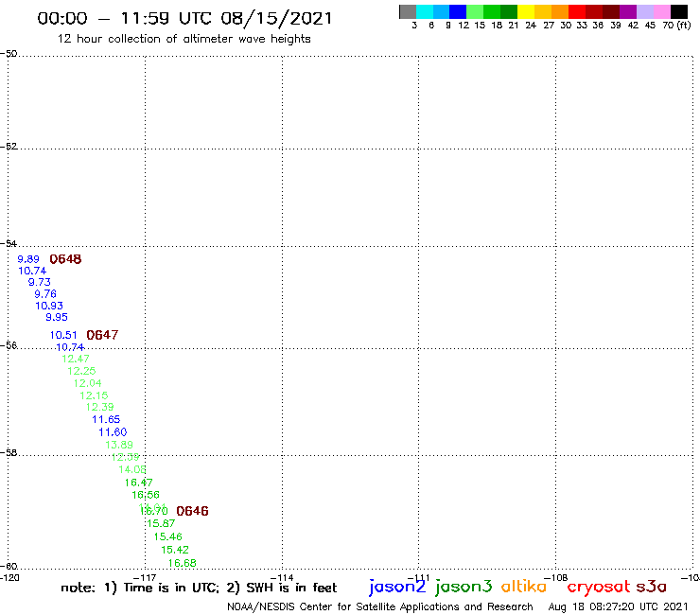Select the 10.93 wave height reading
The image size is (700, 615).
pos(49,306)
